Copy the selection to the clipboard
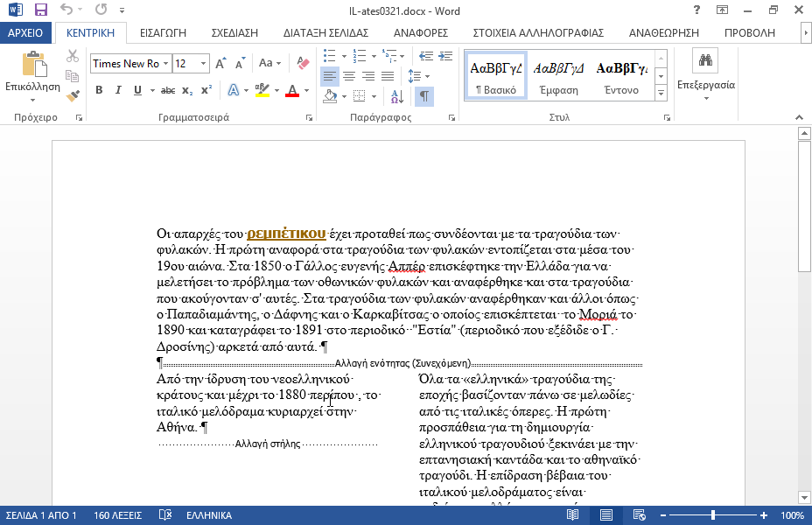The image size is (812, 525). tap(73, 75)
